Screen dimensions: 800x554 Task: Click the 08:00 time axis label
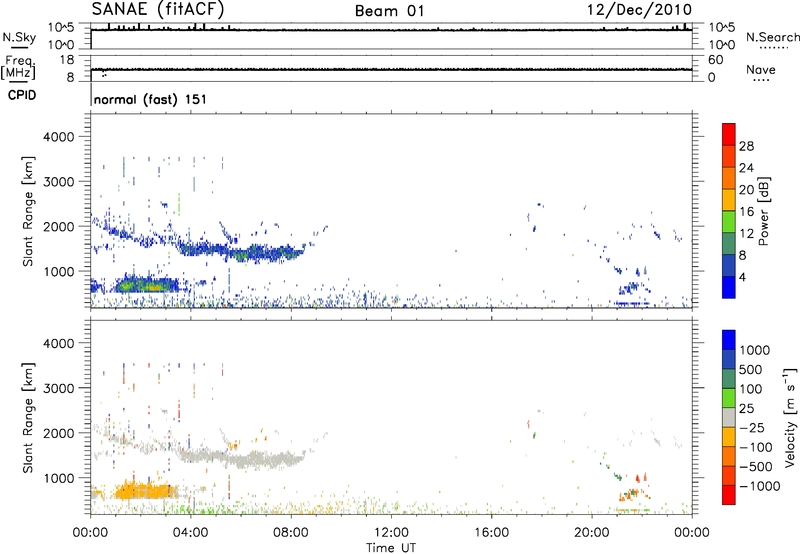291,533
